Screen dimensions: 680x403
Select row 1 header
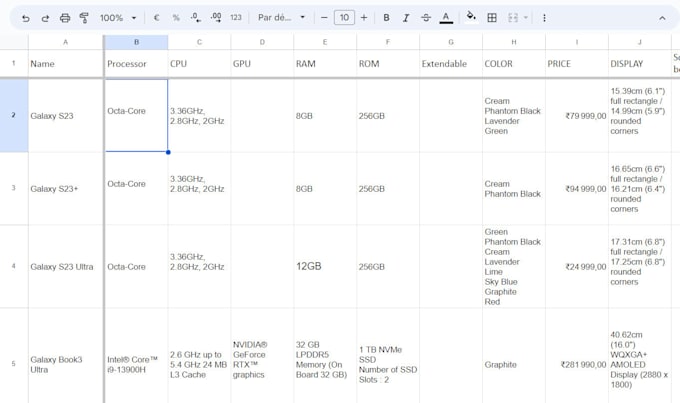tap(14, 63)
